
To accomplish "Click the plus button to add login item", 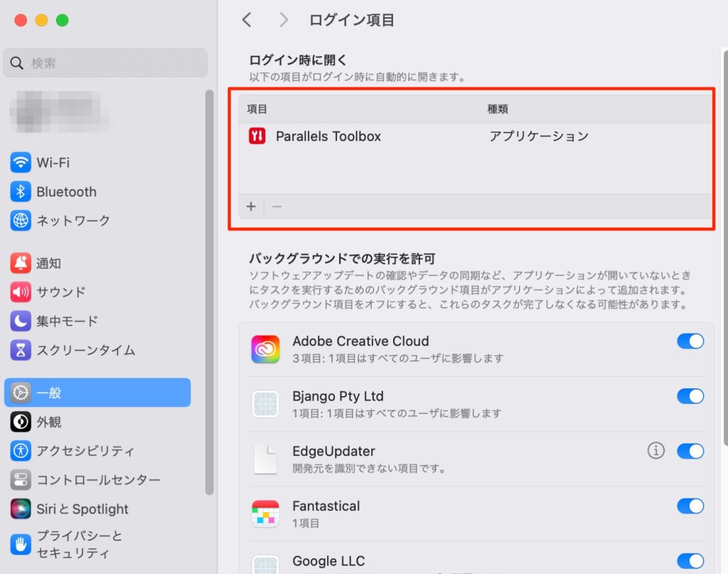I will pos(251,206).
